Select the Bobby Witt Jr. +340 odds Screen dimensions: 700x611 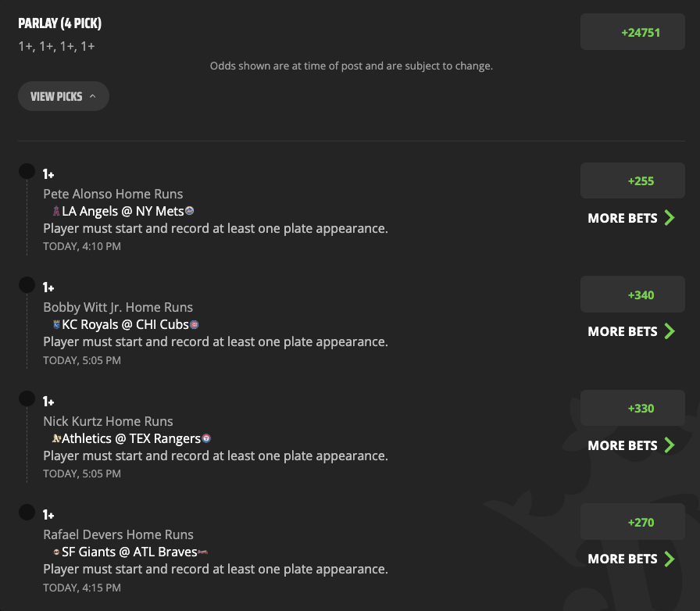click(632, 295)
